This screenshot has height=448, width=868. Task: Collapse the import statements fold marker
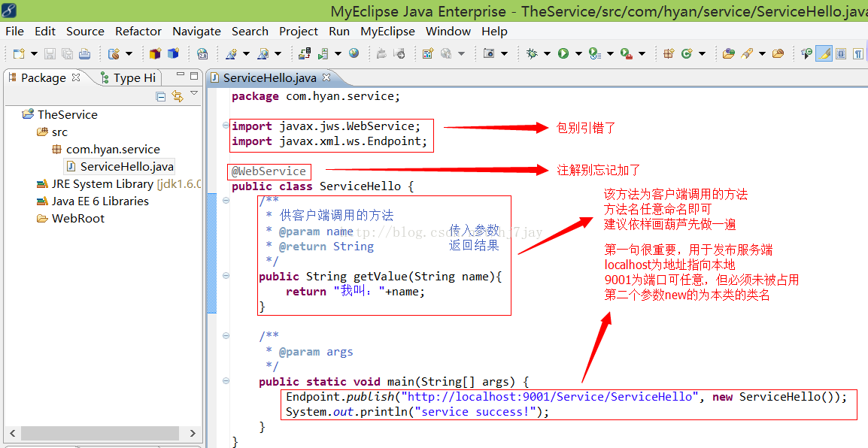[x=226, y=125]
